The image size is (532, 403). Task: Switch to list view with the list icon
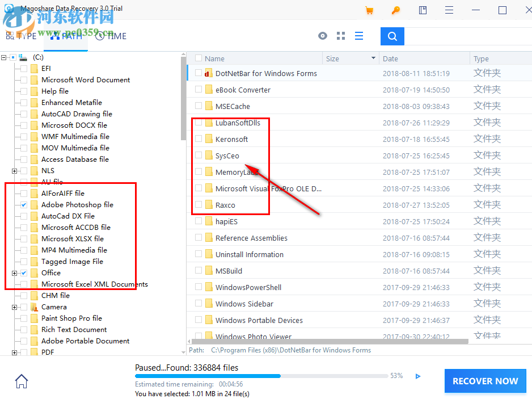click(x=358, y=35)
